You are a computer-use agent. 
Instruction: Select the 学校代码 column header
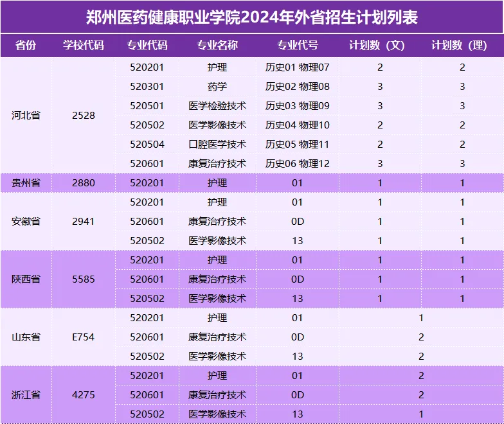coord(84,45)
